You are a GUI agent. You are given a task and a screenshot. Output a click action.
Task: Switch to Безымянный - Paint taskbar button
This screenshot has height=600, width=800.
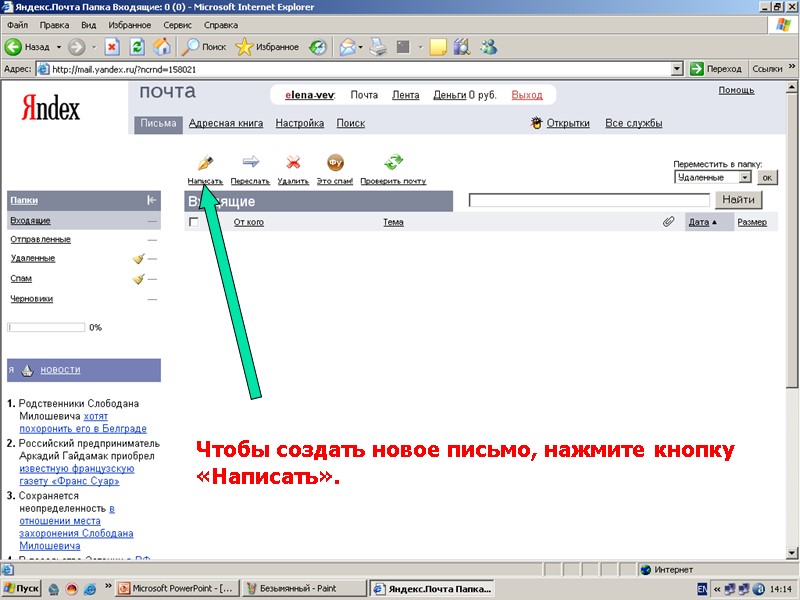[304, 588]
